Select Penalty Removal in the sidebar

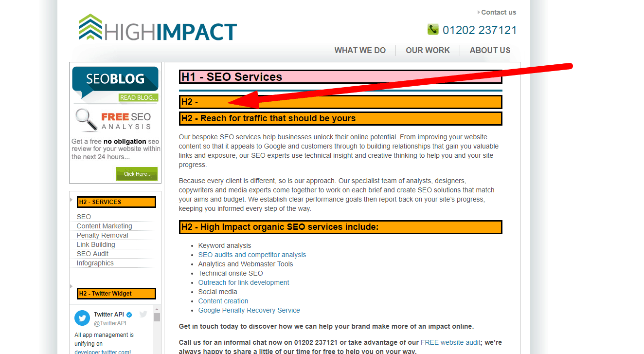(102, 235)
